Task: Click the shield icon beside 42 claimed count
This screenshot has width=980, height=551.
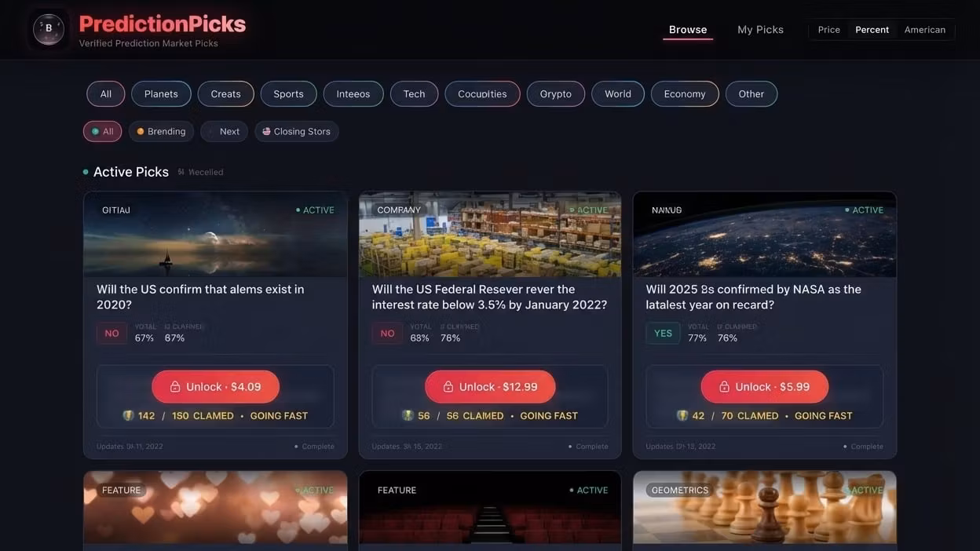Action: tap(682, 415)
